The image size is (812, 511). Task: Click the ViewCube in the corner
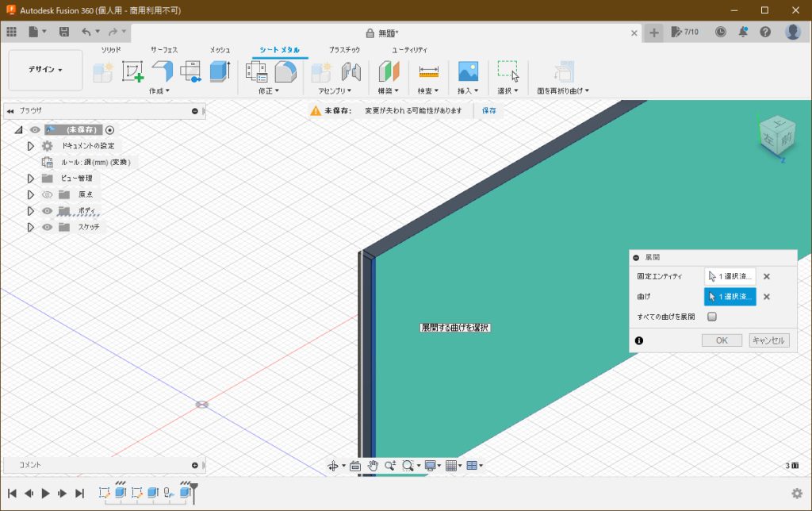777,136
